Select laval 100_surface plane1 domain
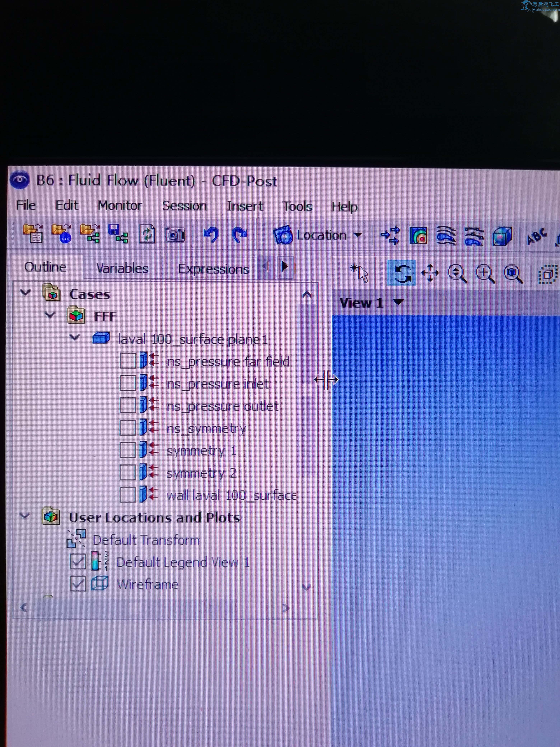Image resolution: width=560 pixels, height=747 pixels. click(x=192, y=339)
